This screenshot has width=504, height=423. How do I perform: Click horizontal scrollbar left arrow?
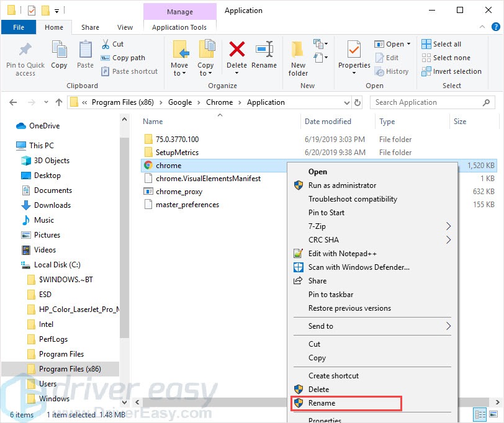coord(137,402)
